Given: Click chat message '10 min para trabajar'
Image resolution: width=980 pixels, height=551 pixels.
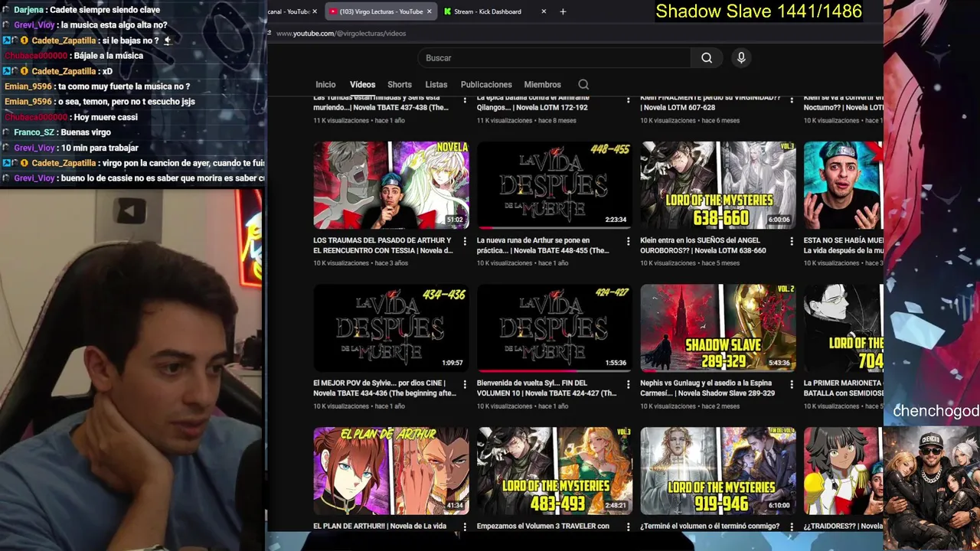Looking at the screenshot, I should 100,148.
